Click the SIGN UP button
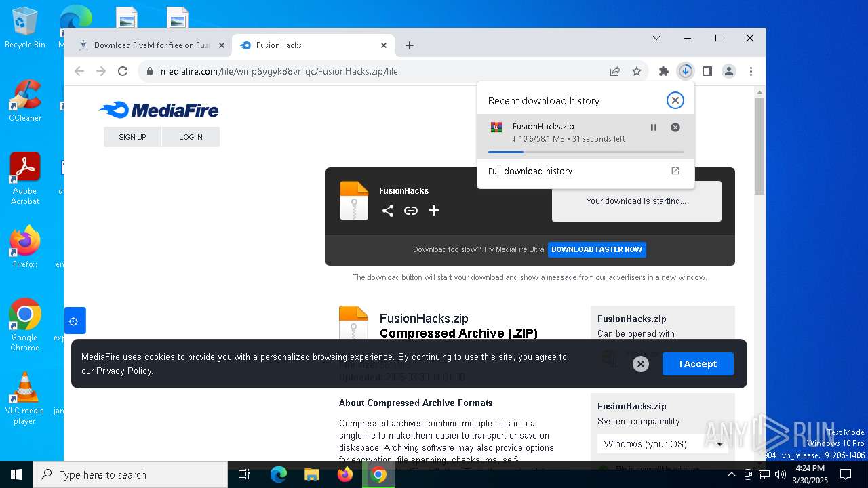The width and height of the screenshot is (868, 488). tap(132, 137)
